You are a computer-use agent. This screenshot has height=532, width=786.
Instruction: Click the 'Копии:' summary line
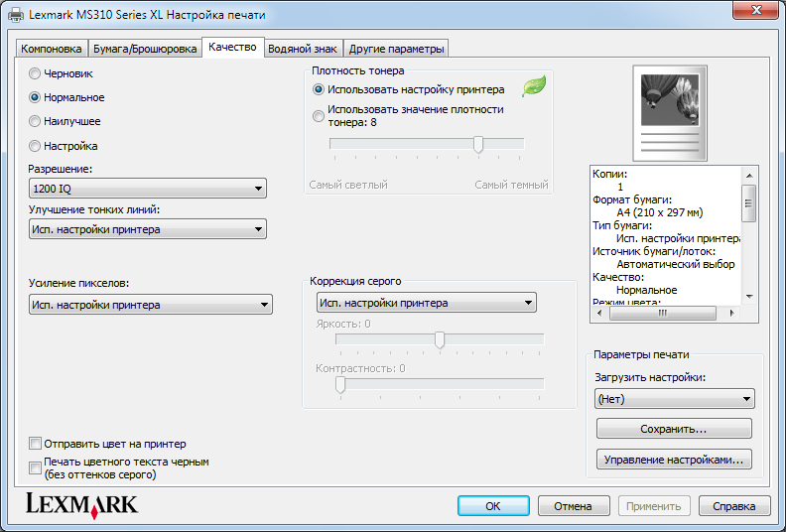tap(609, 174)
